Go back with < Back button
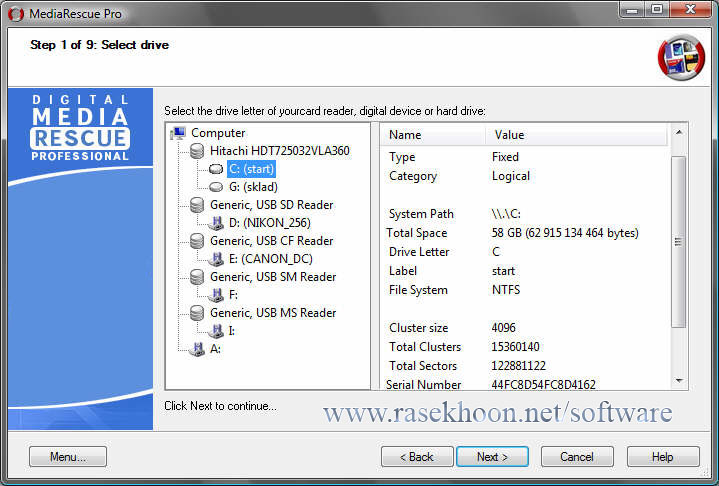Screen dimensions: 719x486 (417, 457)
